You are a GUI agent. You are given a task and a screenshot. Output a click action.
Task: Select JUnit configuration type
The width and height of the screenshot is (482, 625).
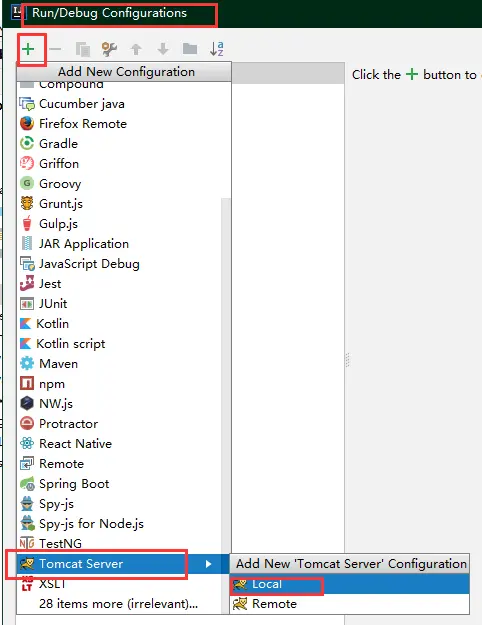[x=119, y=304]
